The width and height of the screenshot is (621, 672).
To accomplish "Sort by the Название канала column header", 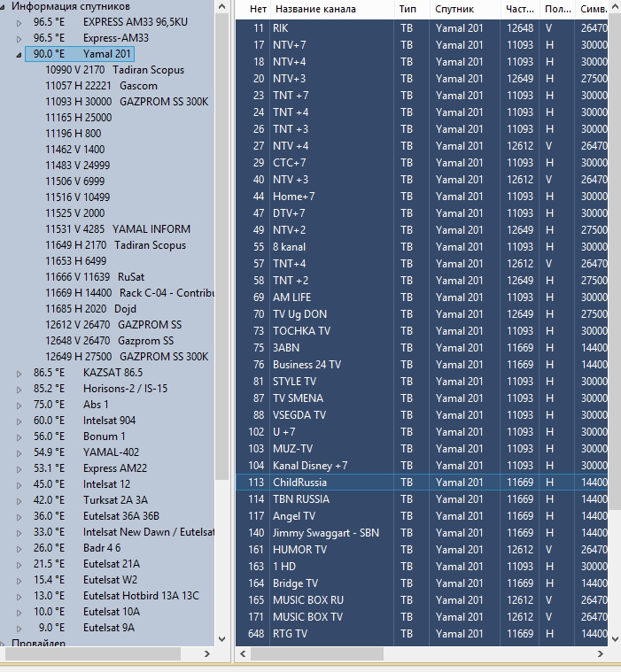I will pyautogui.click(x=314, y=10).
